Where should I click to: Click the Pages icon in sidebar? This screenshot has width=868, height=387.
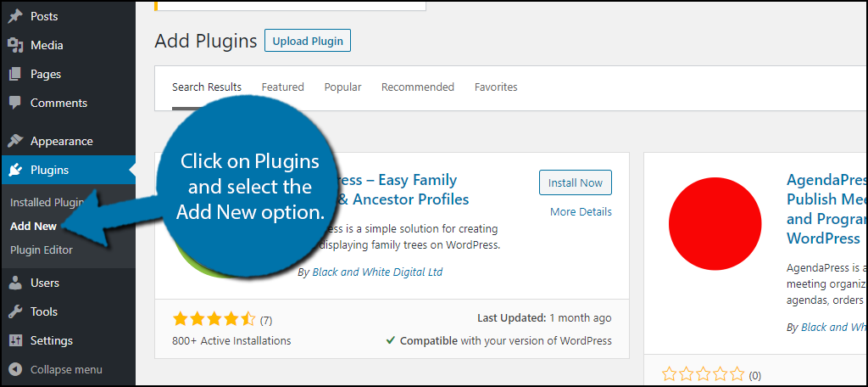(15, 74)
